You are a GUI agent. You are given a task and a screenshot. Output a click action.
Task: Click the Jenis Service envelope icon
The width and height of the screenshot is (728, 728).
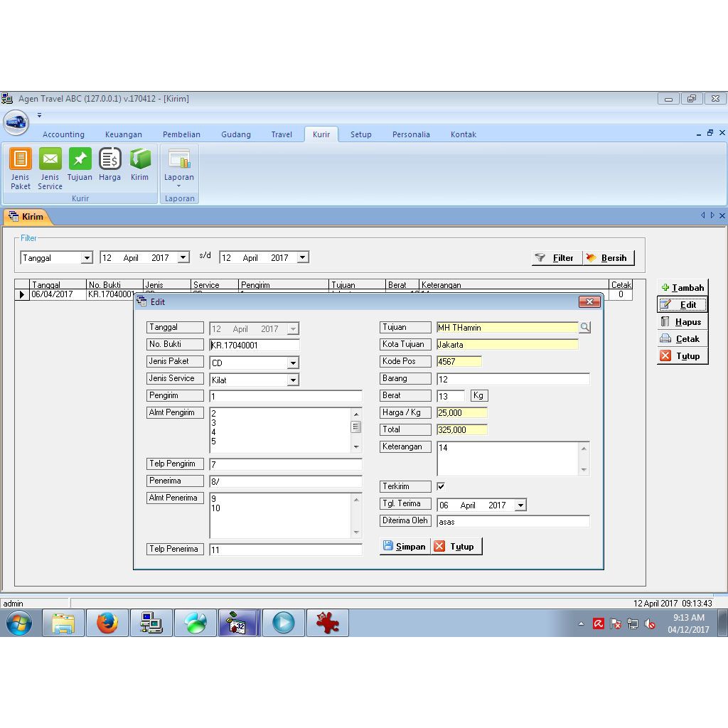pyautogui.click(x=50, y=159)
